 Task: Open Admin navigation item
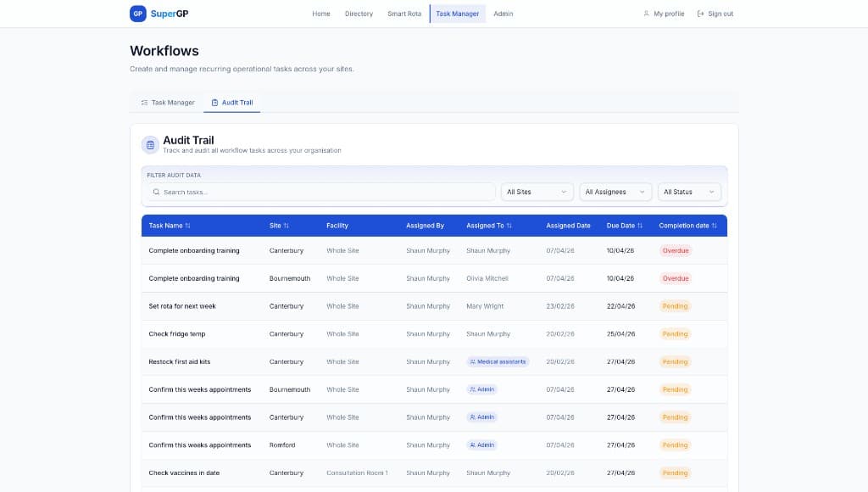coord(504,14)
